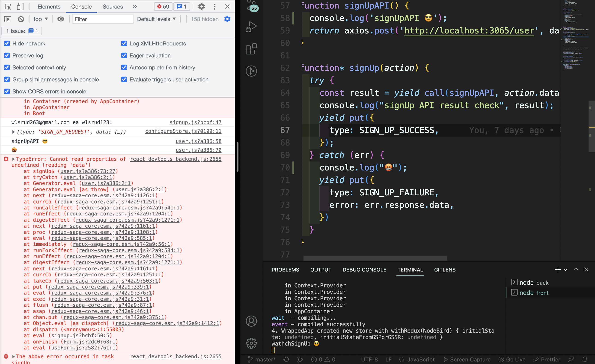This screenshot has height=364, width=595.
Task: Click the feedback icon in status bar
Action: point(571,359)
